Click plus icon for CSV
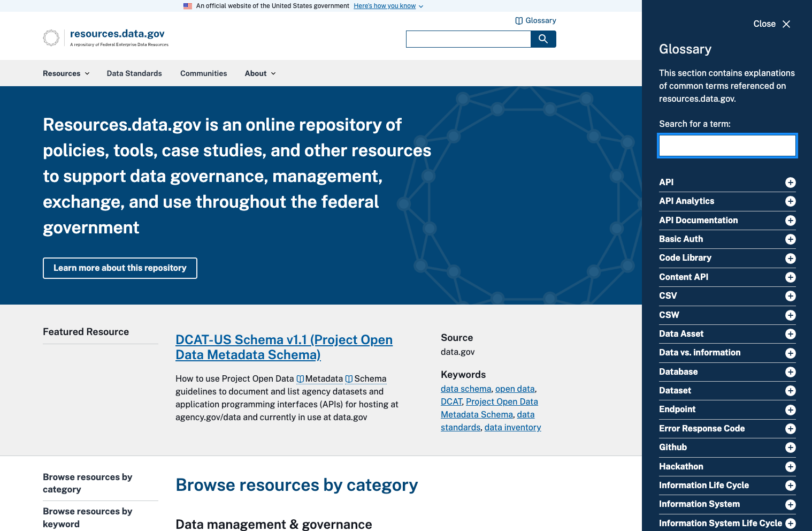 [x=791, y=296]
